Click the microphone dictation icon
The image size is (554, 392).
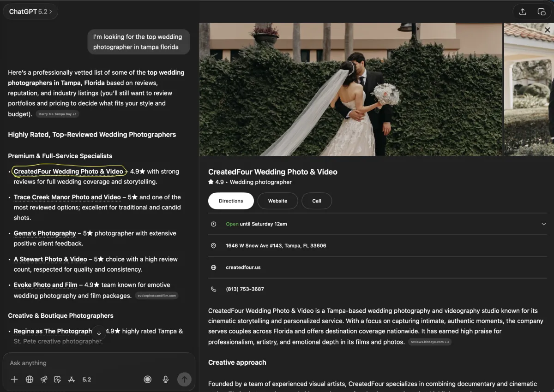(x=166, y=380)
